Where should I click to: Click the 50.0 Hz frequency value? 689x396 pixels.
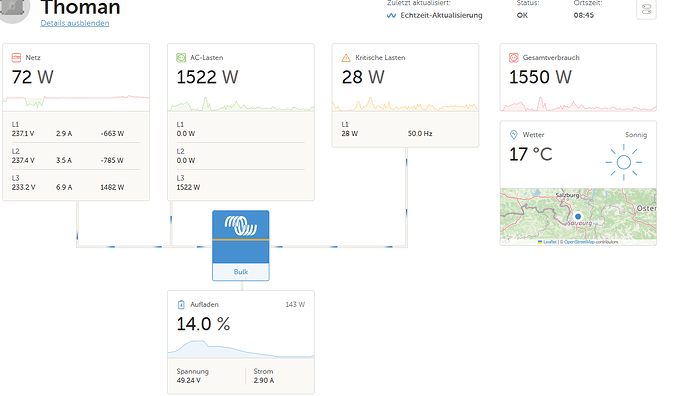pyautogui.click(x=420, y=134)
